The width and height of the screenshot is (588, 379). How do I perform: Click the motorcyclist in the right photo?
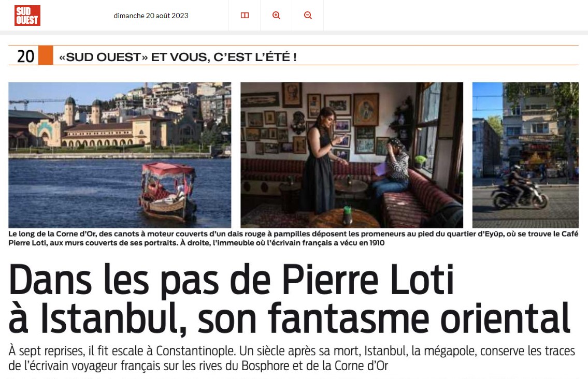(x=519, y=187)
